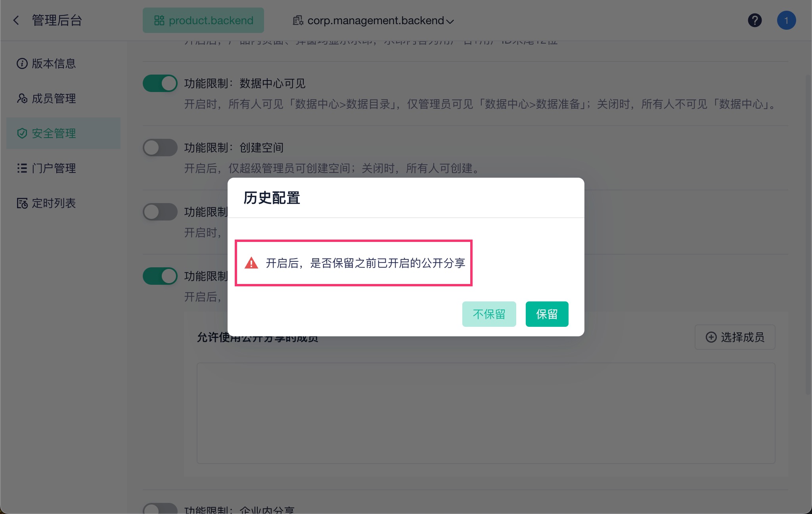Enable the 创建空间 restriction switch
The height and width of the screenshot is (514, 812).
160,148
